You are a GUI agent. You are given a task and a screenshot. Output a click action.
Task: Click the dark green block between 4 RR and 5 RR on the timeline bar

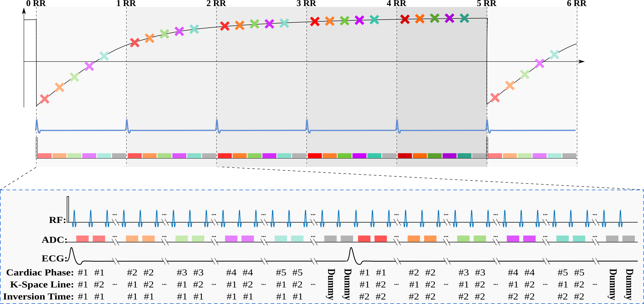[x=434, y=156]
